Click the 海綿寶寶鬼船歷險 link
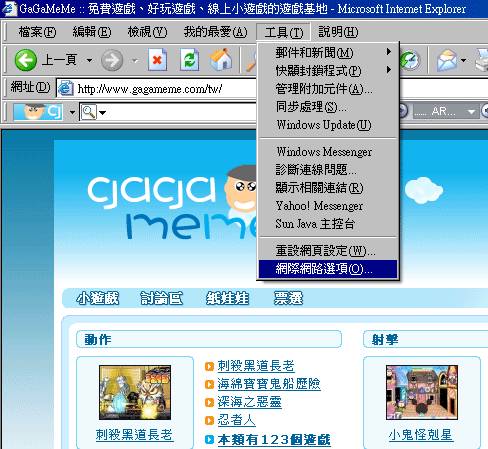This screenshot has height=449, width=488. click(x=269, y=384)
